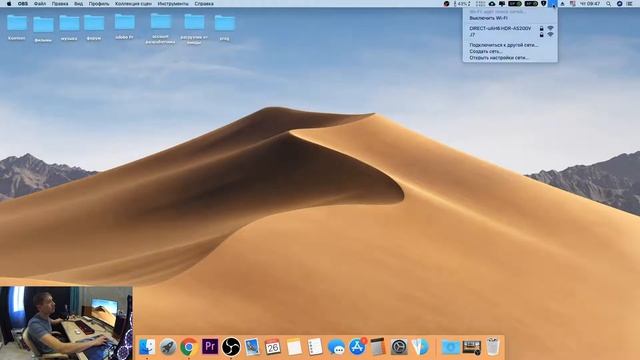This screenshot has width=640, height=360.
Task: Click the display monitor icon in menu bar
Action: pos(502,4)
